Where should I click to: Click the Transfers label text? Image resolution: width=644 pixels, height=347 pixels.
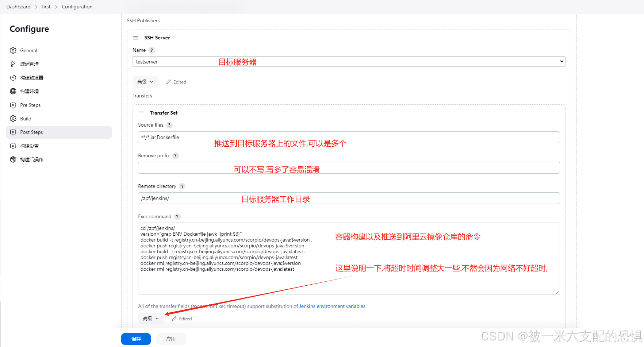pyautogui.click(x=142, y=96)
